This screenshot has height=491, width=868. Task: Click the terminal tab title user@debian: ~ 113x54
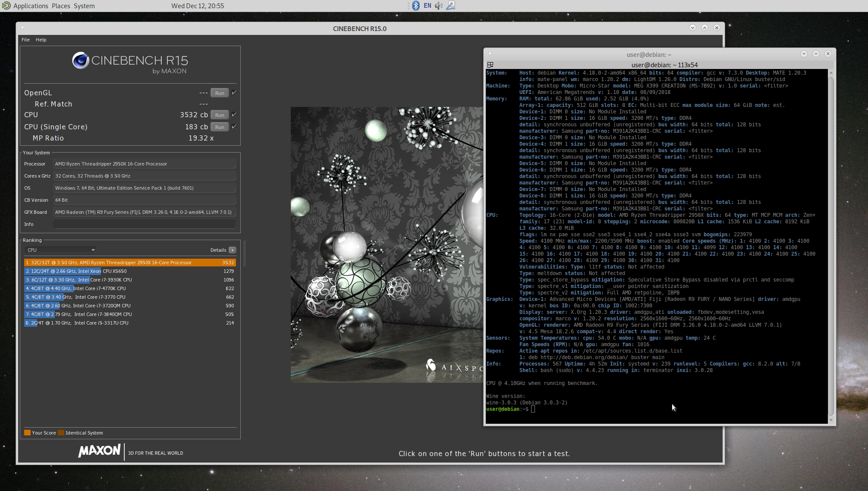664,65
